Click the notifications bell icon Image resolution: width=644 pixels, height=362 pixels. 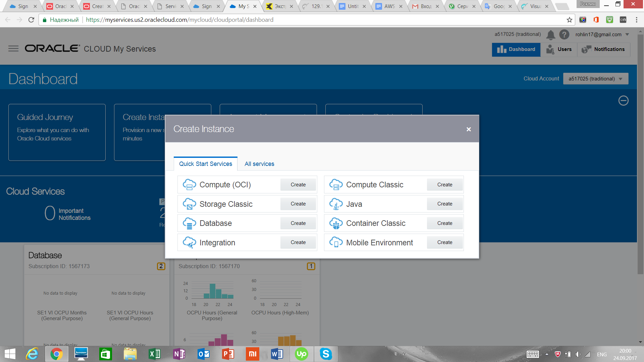click(x=550, y=35)
